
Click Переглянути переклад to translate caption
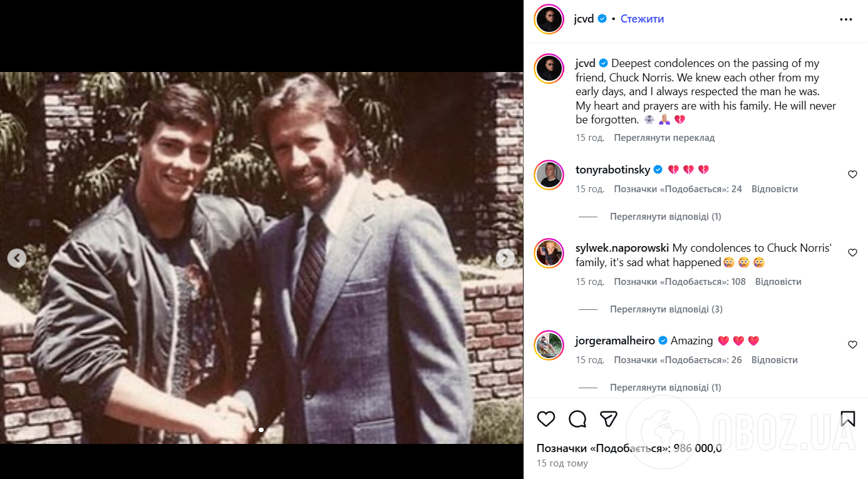[x=664, y=138]
